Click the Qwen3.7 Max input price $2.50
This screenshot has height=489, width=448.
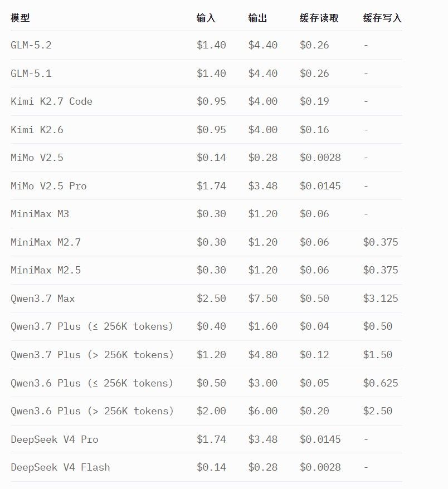point(211,299)
